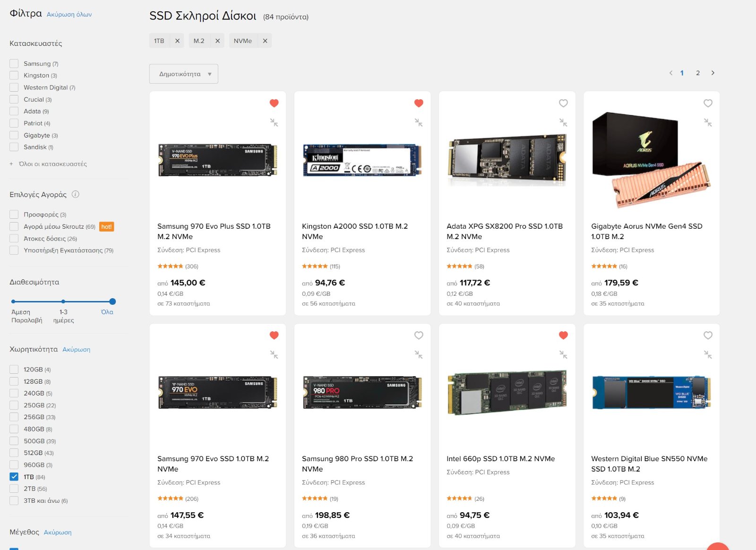Check the Adata manufacturer filter
The height and width of the screenshot is (550, 756).
point(14,111)
